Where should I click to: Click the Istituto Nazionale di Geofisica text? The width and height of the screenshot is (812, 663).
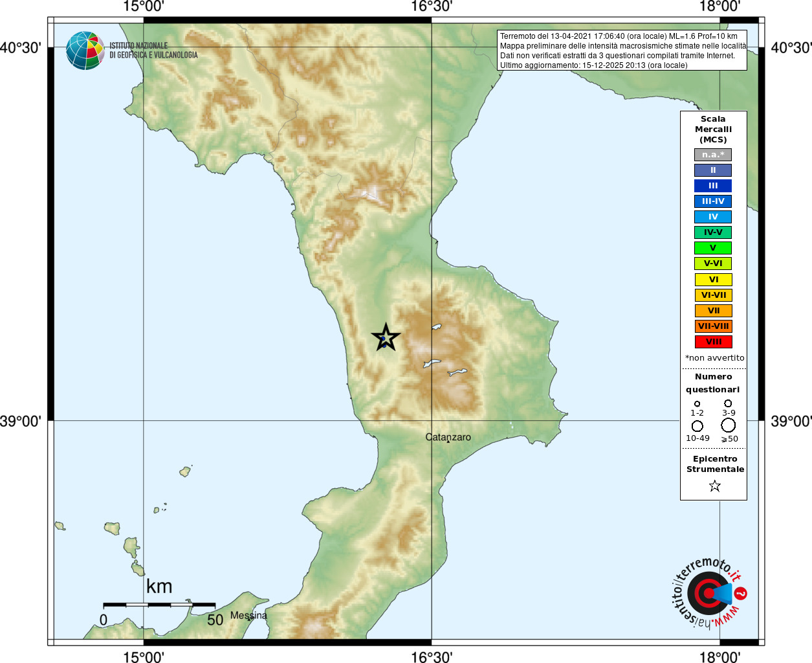(x=153, y=51)
